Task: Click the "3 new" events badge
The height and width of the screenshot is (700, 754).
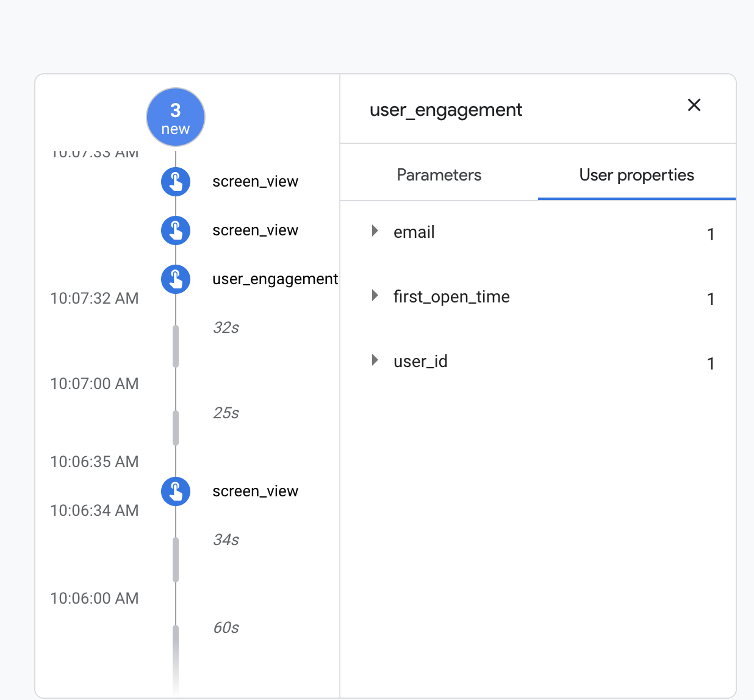Action: (176, 118)
